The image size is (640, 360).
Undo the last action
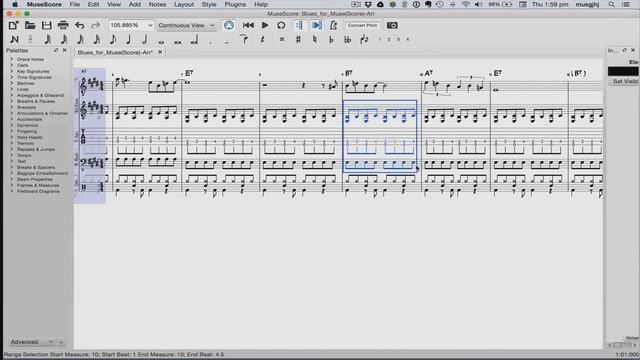point(80,25)
